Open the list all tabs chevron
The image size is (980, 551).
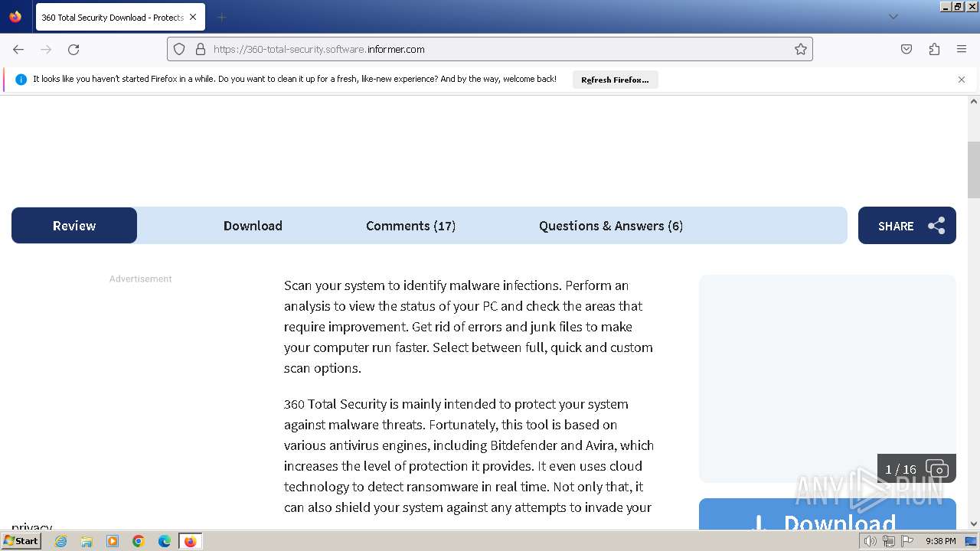click(x=893, y=17)
